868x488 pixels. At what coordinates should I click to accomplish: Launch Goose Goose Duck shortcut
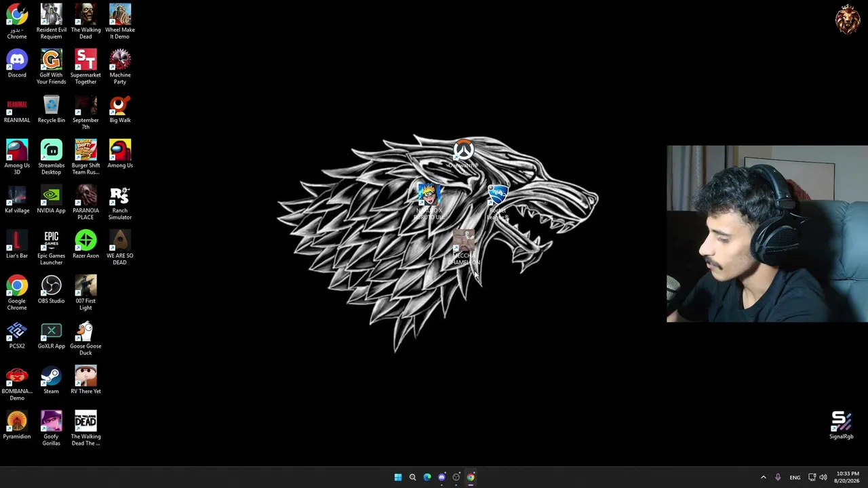85,338
